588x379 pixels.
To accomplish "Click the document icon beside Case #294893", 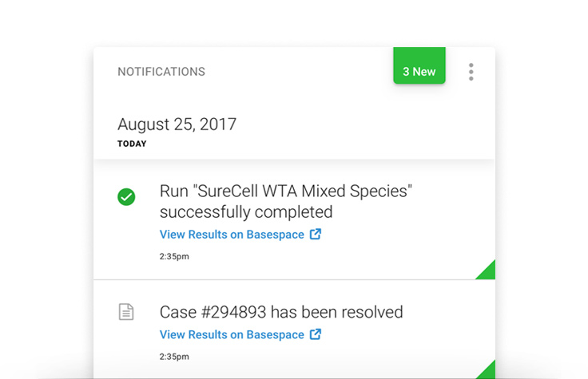I will pos(126,312).
